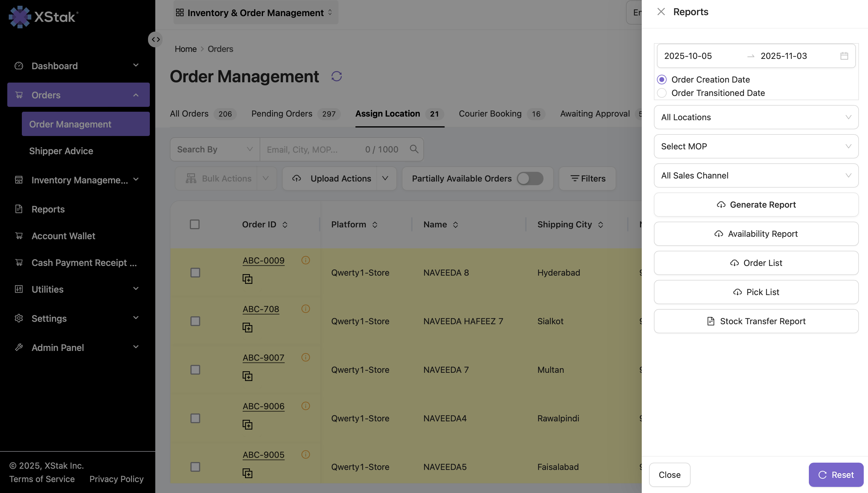868x493 pixels.
Task: Open the Select MOP dropdown
Action: coord(756,146)
